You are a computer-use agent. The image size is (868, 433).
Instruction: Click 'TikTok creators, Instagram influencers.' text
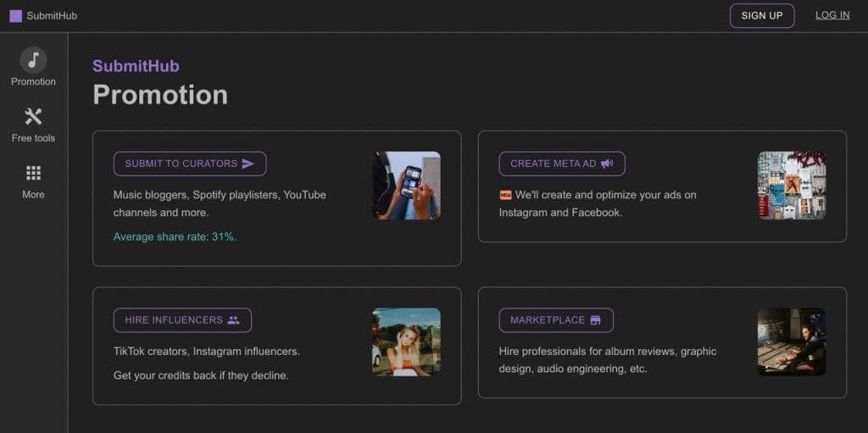[x=207, y=352]
